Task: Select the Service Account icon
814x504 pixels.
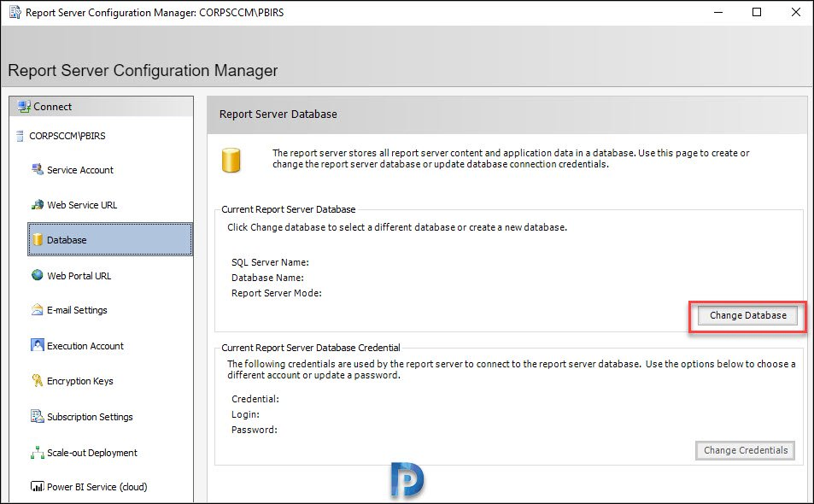Action: pyautogui.click(x=38, y=169)
